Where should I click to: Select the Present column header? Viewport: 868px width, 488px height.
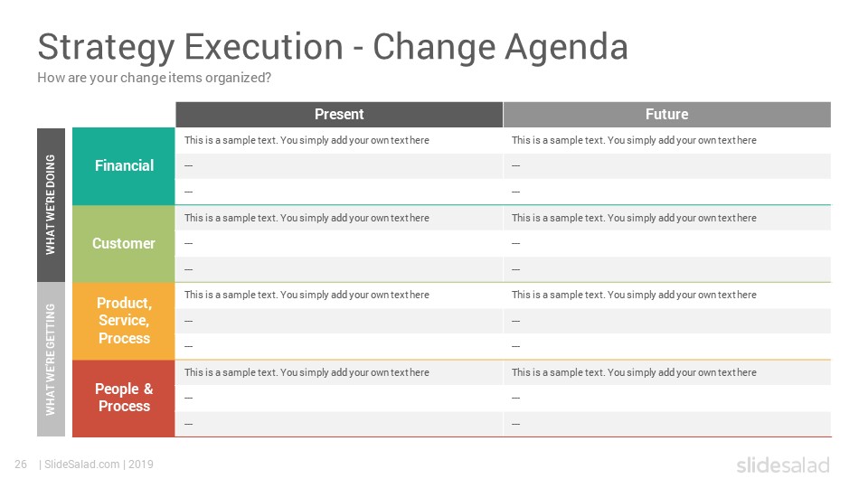[339, 115]
